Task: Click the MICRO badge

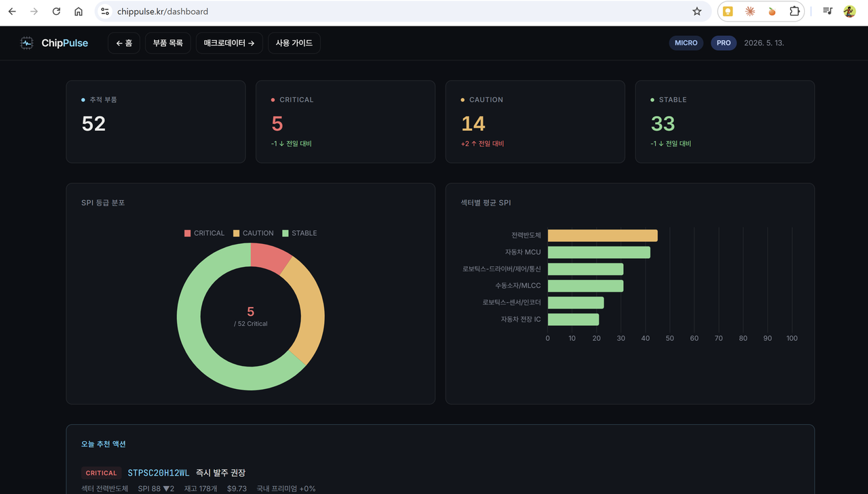Action: click(686, 43)
